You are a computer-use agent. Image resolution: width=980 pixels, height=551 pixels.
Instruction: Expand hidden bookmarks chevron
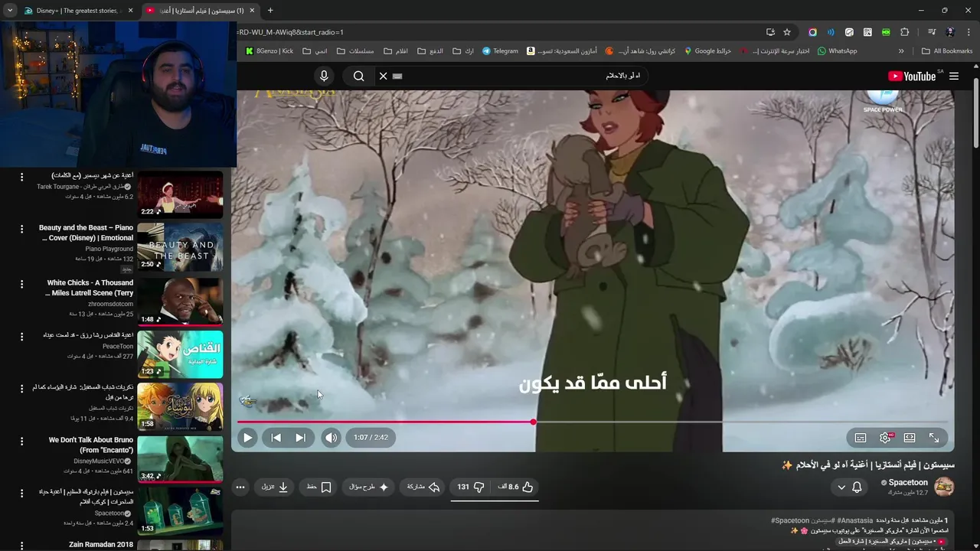901,51
